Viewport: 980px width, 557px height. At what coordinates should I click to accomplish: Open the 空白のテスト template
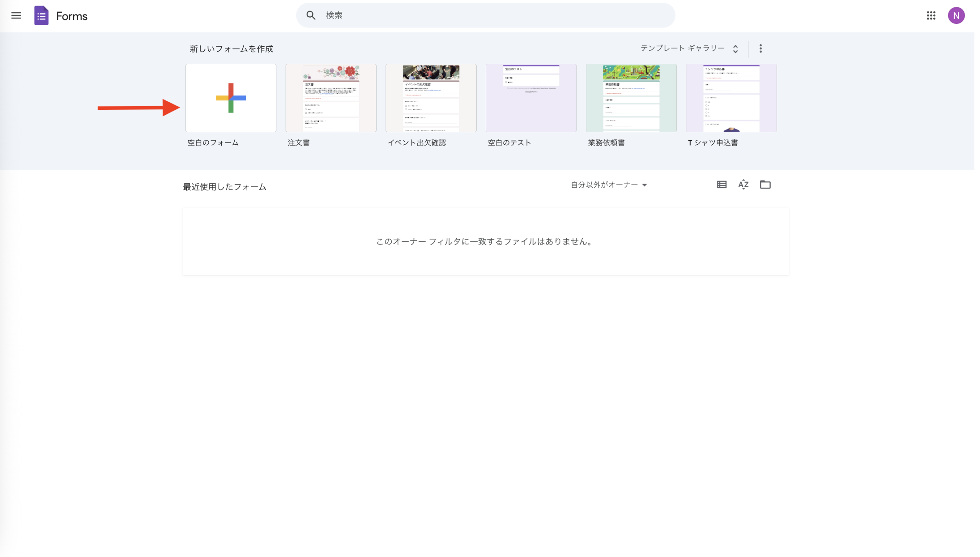[531, 98]
